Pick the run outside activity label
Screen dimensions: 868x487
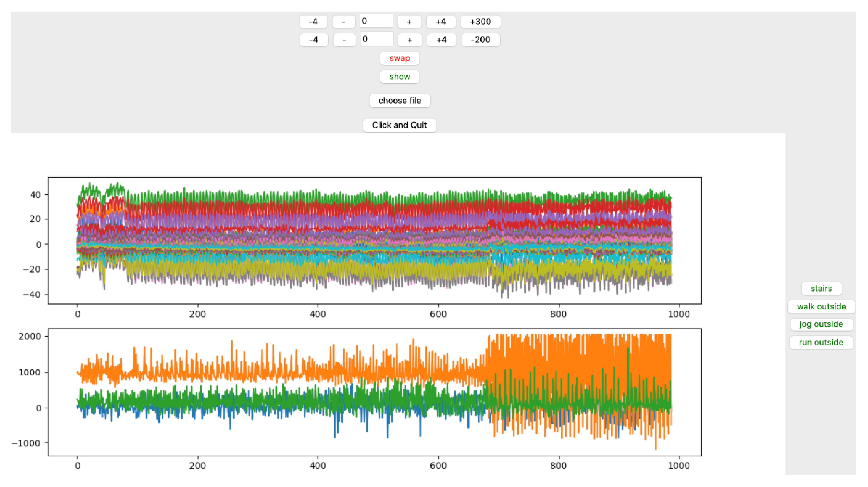[821, 342]
